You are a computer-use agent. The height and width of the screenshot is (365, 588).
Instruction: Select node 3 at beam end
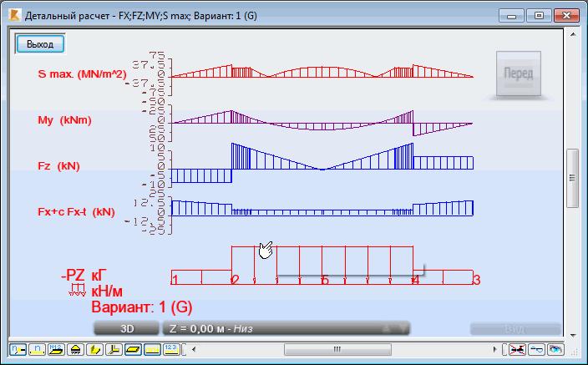[477, 280]
